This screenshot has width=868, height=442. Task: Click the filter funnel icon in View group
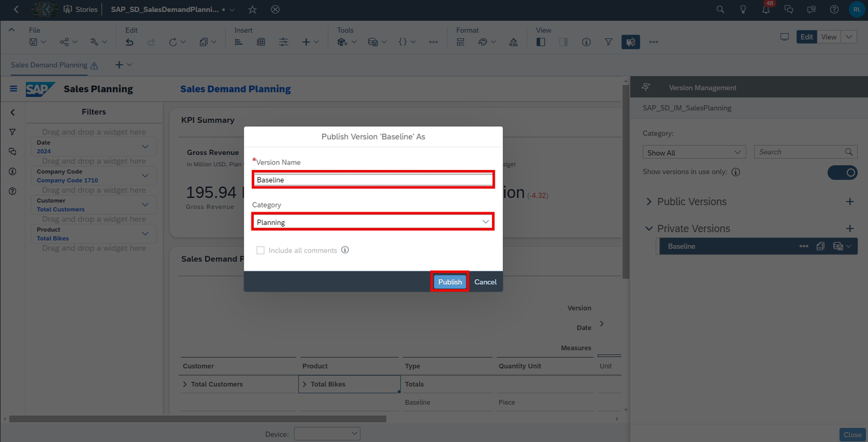pyautogui.click(x=608, y=42)
